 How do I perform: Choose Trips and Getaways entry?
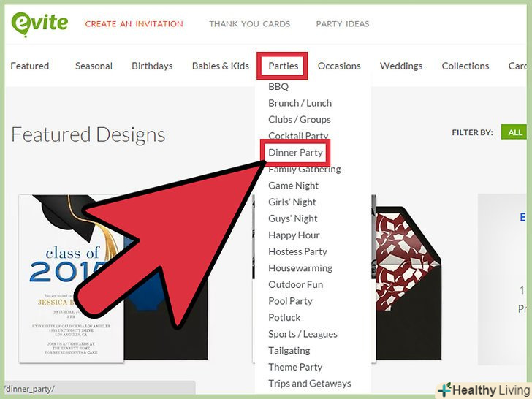pos(310,384)
